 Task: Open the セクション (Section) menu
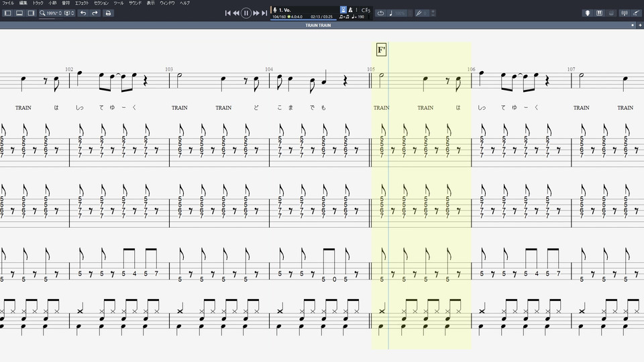pos(101,3)
